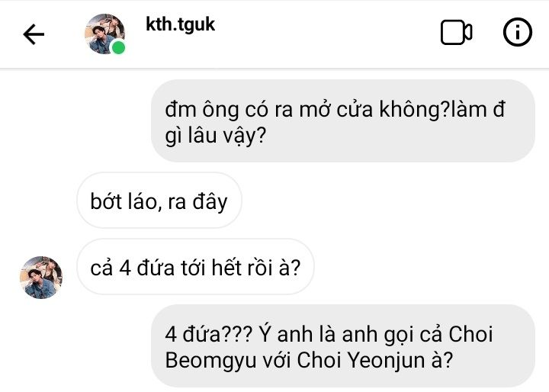This screenshot has height=392, width=549.
Task: Select the message "bớt láo, ra đây"
Action: pyautogui.click(x=159, y=201)
